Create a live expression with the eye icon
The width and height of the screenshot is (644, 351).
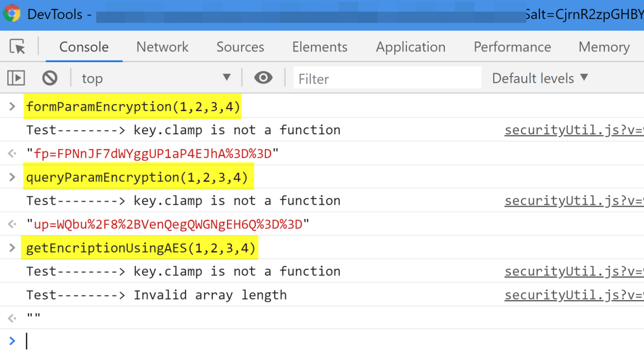[x=263, y=78]
